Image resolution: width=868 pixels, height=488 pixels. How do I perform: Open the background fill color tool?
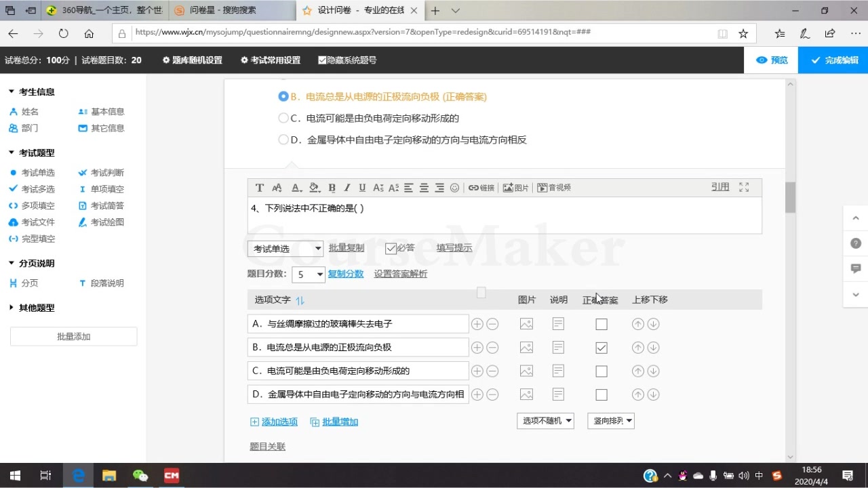click(x=315, y=188)
